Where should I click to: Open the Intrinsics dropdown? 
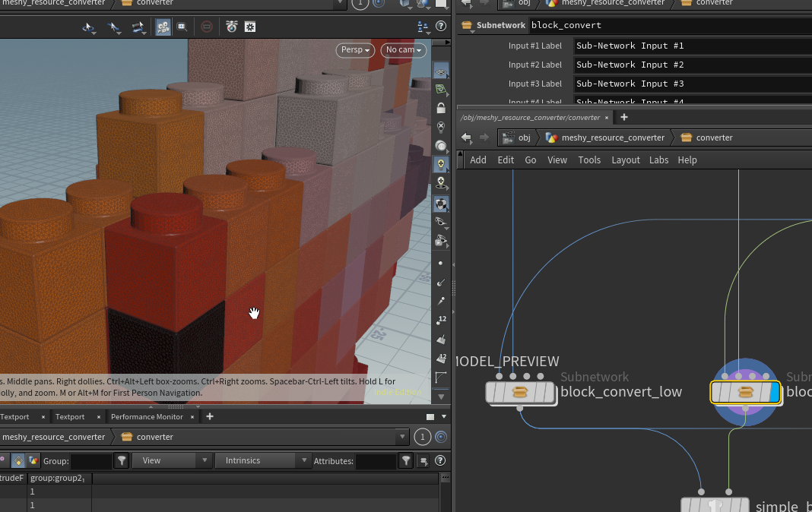pos(262,460)
